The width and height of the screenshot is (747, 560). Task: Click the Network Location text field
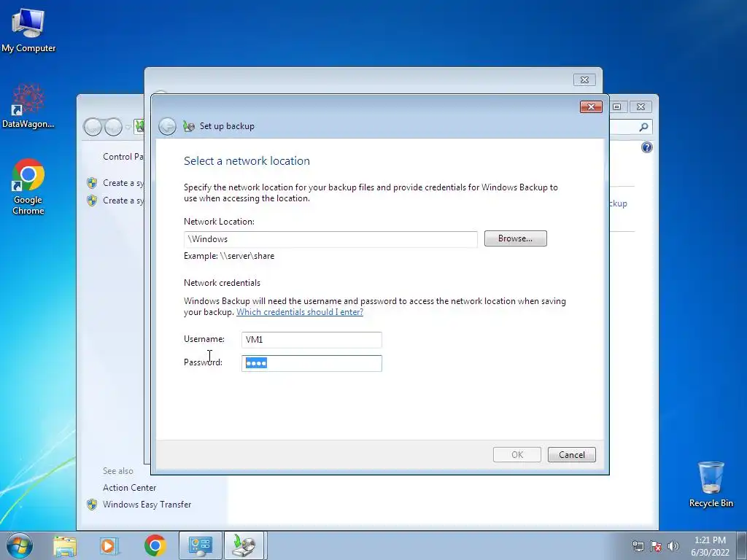[330, 239]
